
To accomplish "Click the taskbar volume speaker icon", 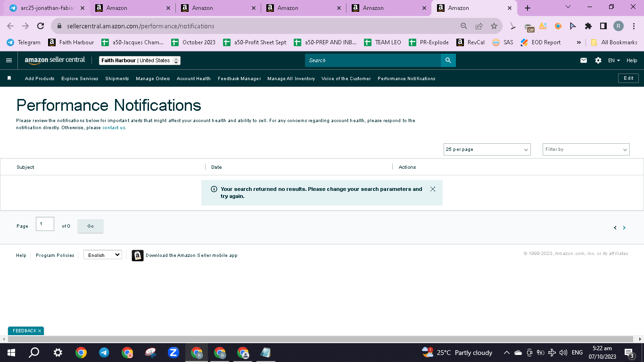I will [563, 353].
